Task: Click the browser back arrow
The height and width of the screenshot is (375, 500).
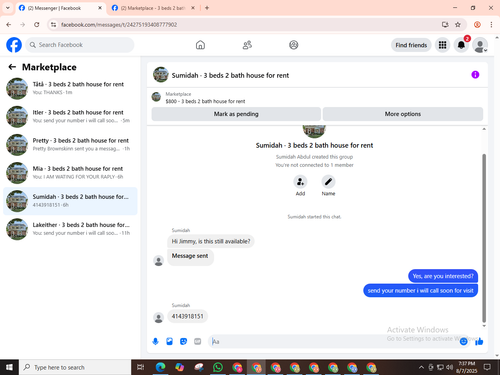Action: pyautogui.click(x=9, y=25)
